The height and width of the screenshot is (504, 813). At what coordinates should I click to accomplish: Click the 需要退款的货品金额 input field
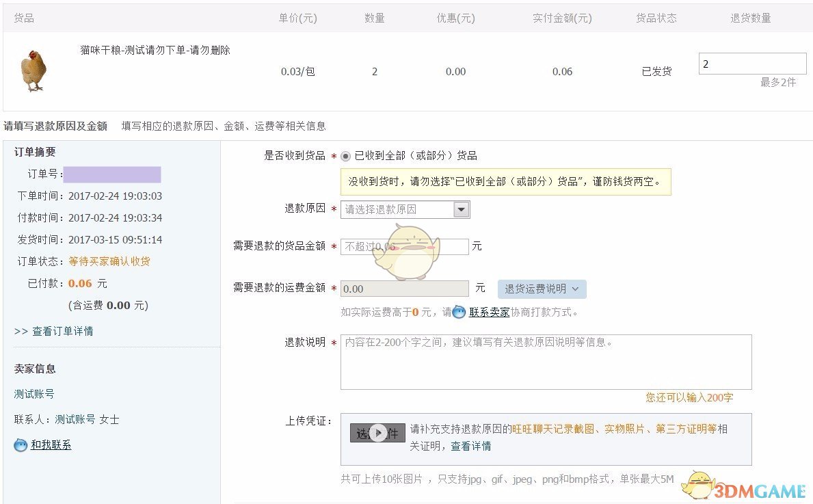(x=404, y=246)
